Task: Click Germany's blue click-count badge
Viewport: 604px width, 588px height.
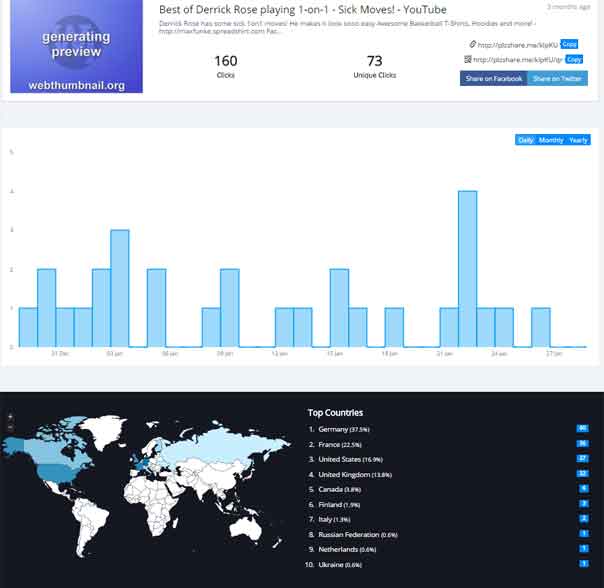Action: pos(582,428)
